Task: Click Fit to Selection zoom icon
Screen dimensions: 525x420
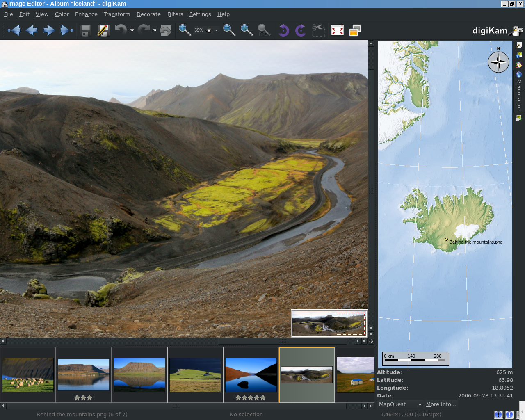Action: 264,30
